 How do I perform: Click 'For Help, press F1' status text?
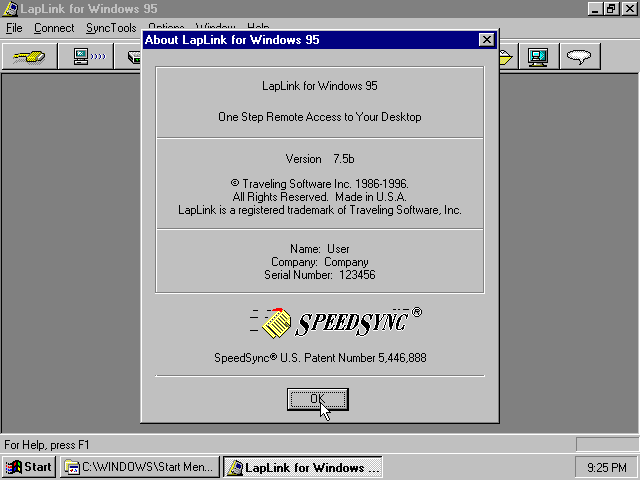coord(47,444)
